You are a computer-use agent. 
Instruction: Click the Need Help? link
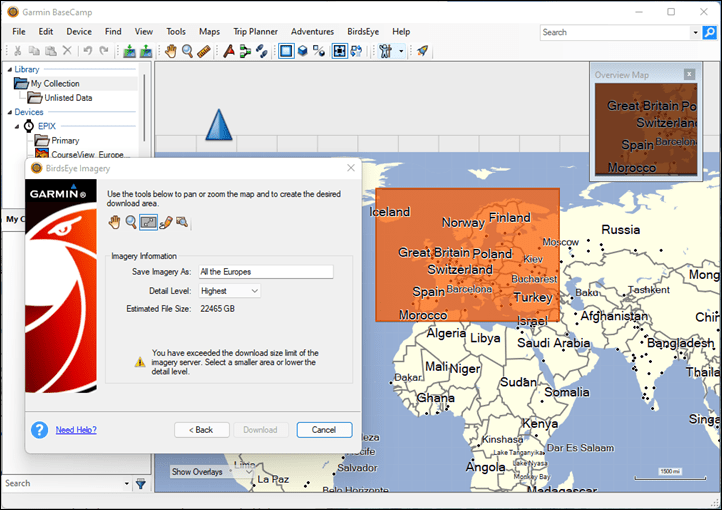click(x=76, y=430)
